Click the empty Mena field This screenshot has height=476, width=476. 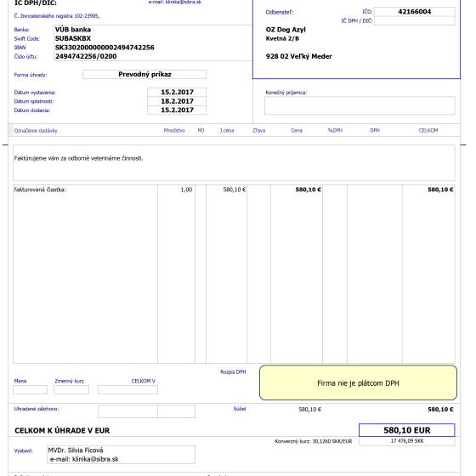click(x=30, y=390)
